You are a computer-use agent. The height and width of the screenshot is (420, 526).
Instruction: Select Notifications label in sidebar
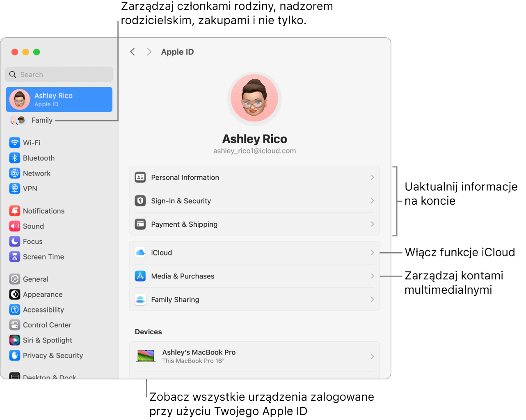[x=43, y=211]
